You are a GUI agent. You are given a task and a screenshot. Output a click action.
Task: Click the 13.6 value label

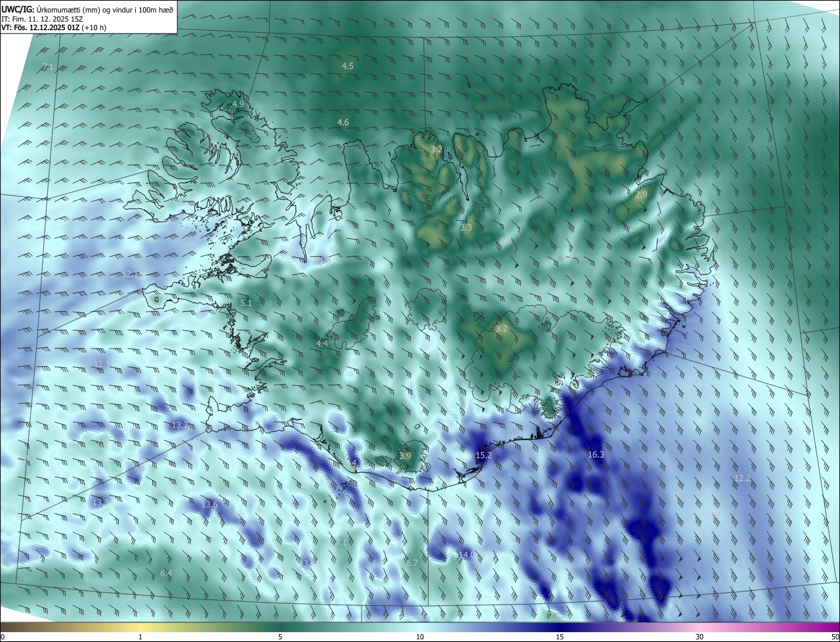pyautogui.click(x=209, y=505)
